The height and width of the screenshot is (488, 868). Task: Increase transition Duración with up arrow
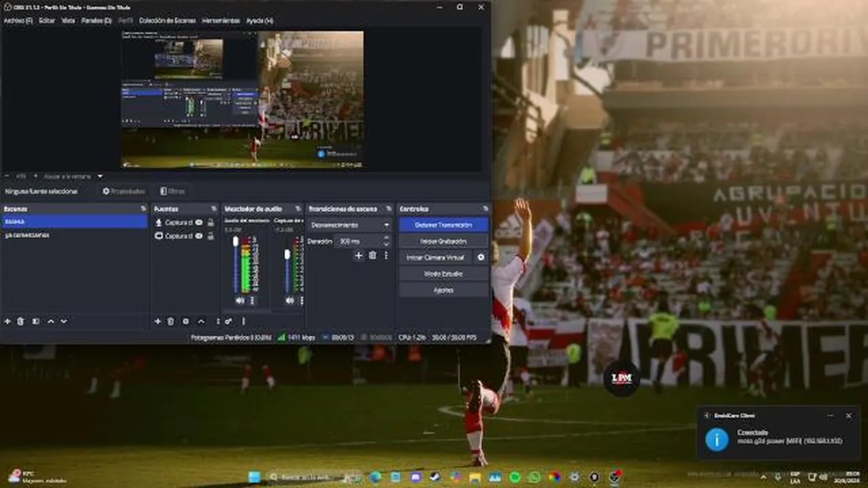(387, 238)
